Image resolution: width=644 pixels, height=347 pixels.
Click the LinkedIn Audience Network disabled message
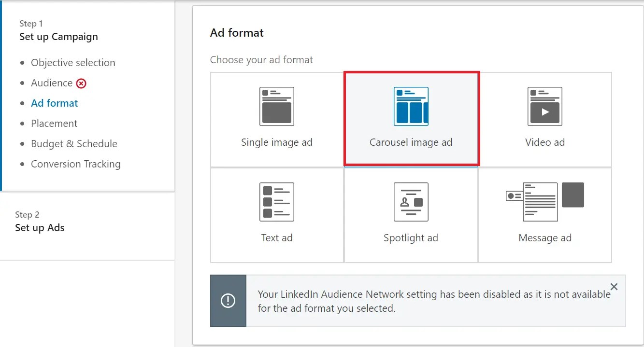point(434,301)
